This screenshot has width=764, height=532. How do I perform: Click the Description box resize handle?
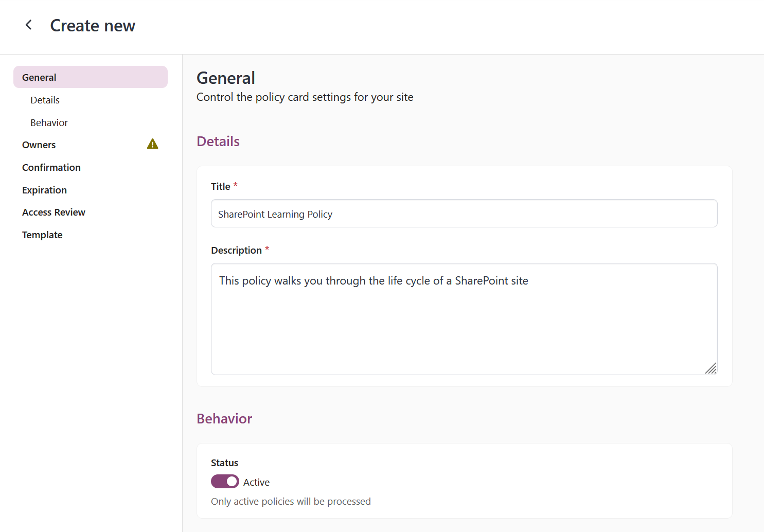click(710, 368)
